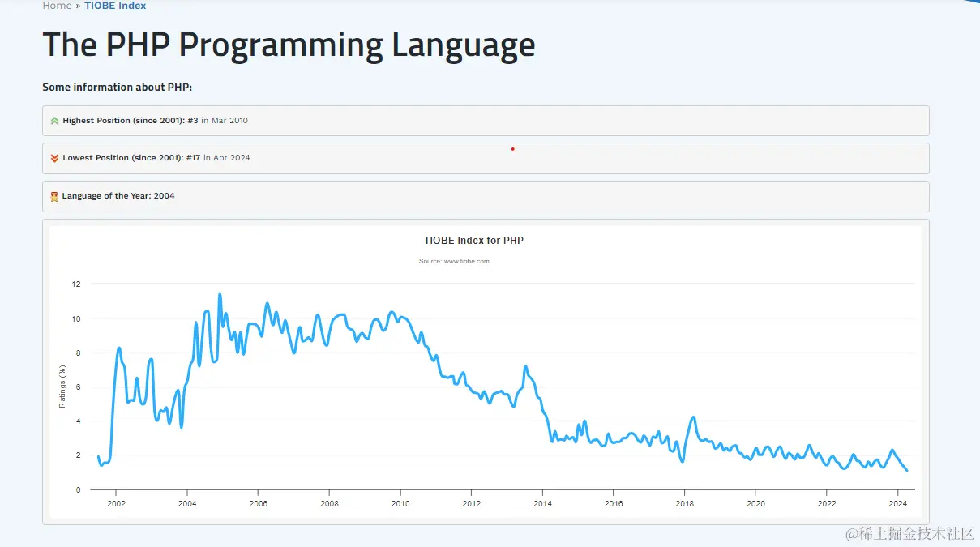
Task: Click the Source: www.tiobe.com caption
Action: tap(454, 261)
